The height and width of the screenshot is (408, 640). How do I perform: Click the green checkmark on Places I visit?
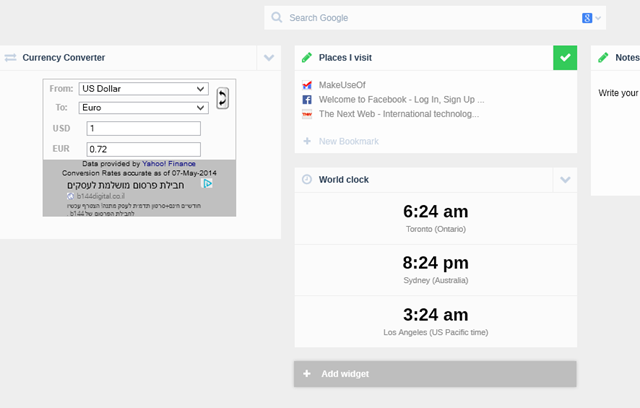[565, 58]
